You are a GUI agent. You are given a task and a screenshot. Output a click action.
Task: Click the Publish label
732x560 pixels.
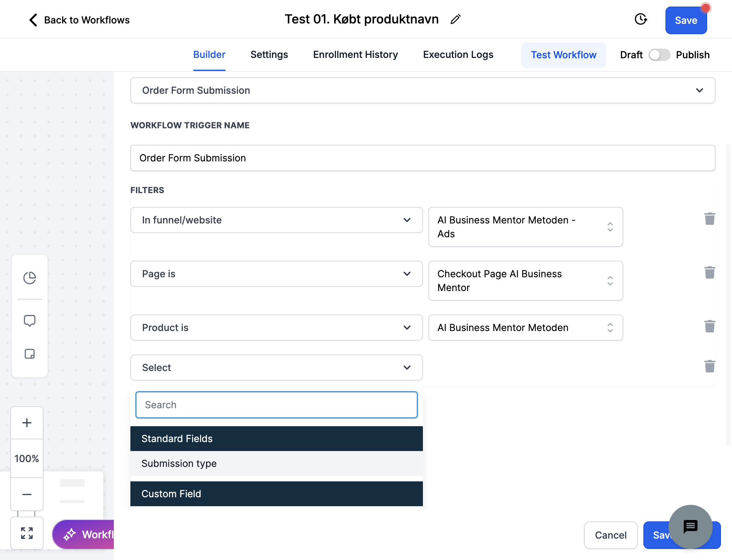[693, 55]
